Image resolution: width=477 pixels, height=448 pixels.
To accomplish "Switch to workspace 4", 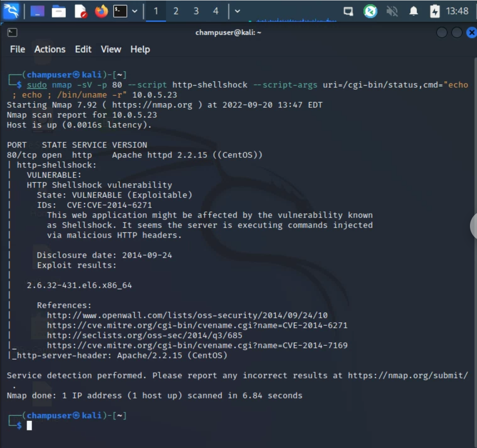I will coord(216,11).
